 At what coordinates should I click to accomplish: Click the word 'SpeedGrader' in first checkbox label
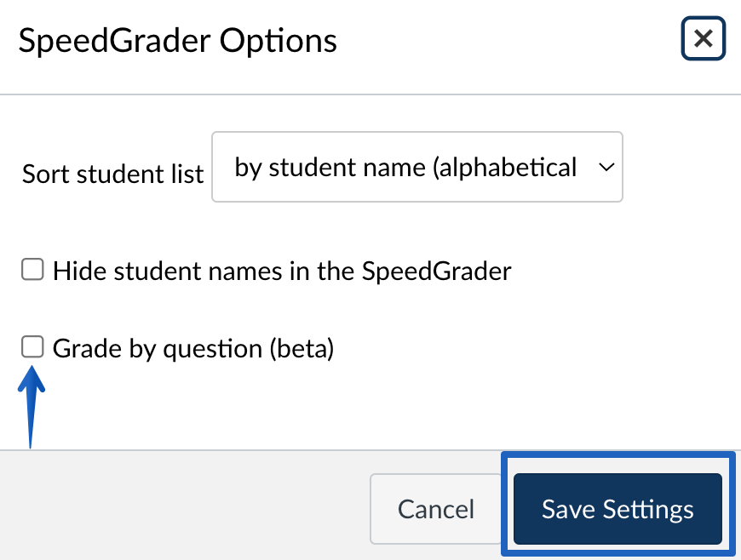point(436,271)
